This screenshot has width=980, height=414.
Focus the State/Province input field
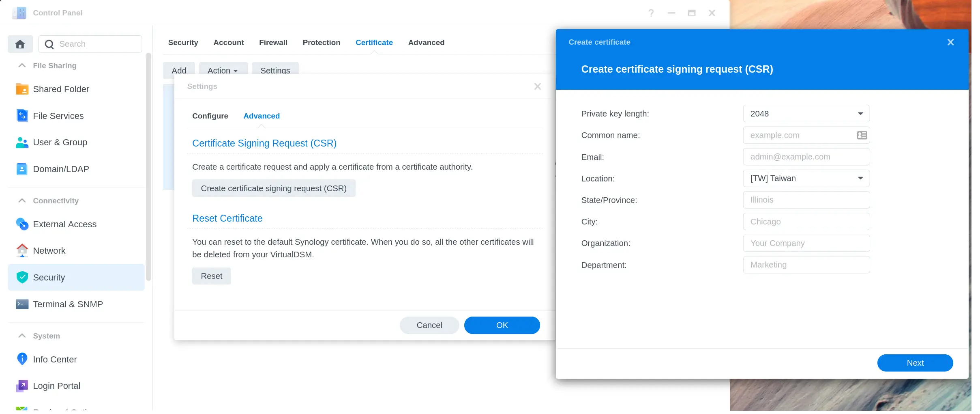click(x=806, y=200)
